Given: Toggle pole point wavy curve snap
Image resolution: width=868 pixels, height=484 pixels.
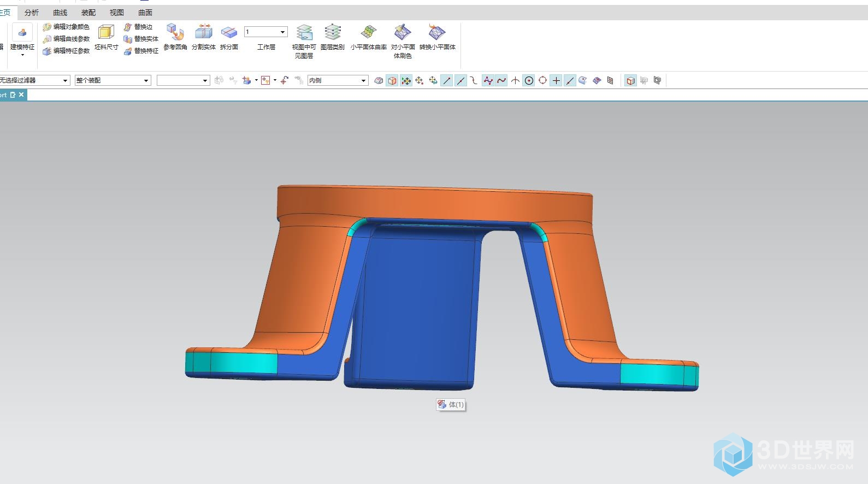Looking at the screenshot, I should 501,80.
